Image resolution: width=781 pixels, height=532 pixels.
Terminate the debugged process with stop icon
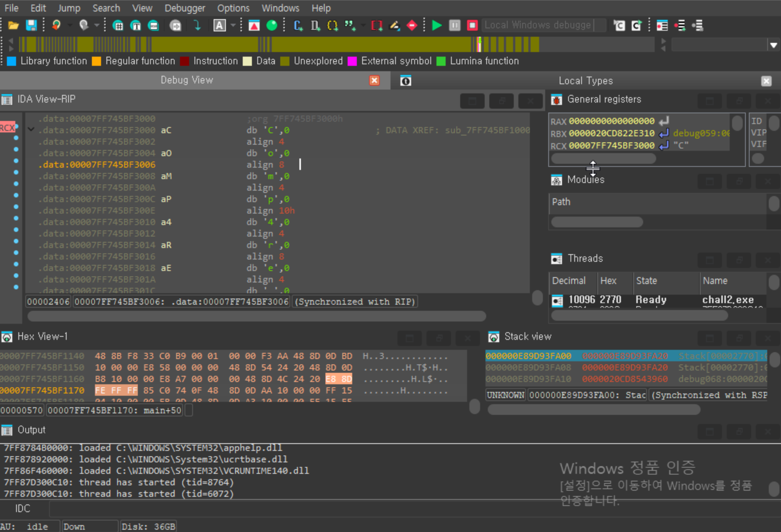click(x=472, y=25)
